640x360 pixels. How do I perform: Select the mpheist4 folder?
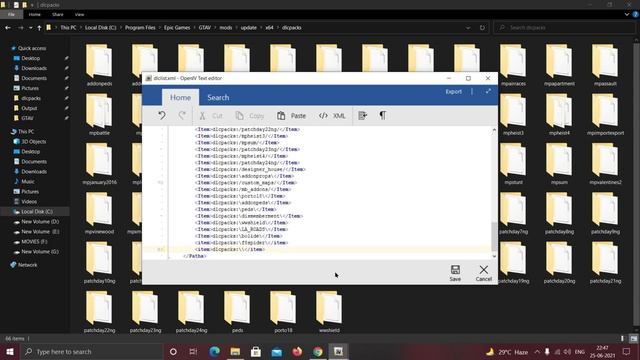click(559, 114)
